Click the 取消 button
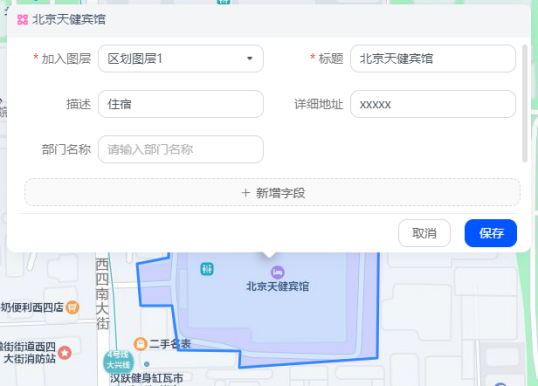 pos(424,233)
